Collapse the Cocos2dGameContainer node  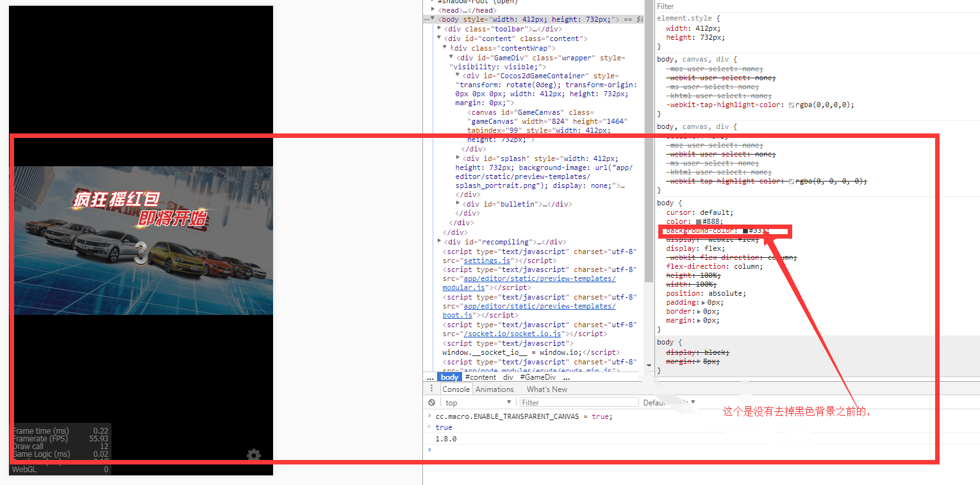(458, 75)
